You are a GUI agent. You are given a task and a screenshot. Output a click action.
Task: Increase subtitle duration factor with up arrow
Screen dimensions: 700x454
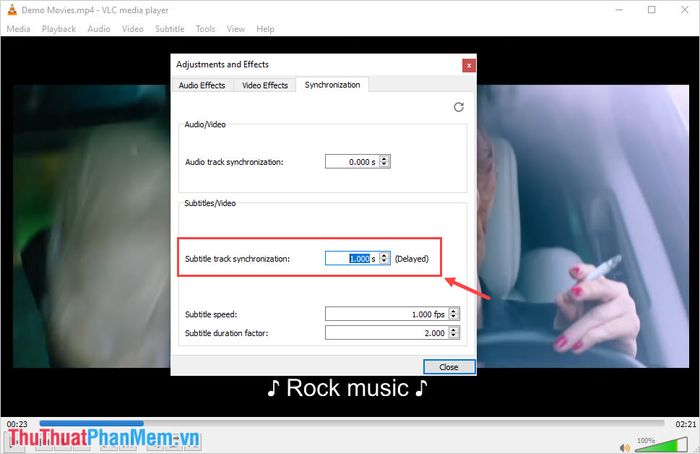click(x=454, y=329)
